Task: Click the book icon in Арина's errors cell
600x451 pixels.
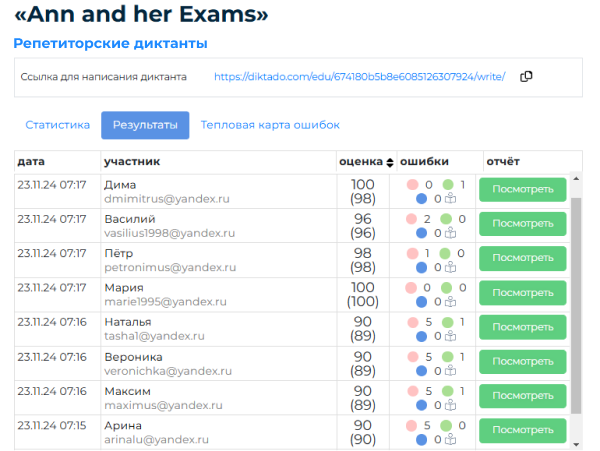Action: coord(450,438)
